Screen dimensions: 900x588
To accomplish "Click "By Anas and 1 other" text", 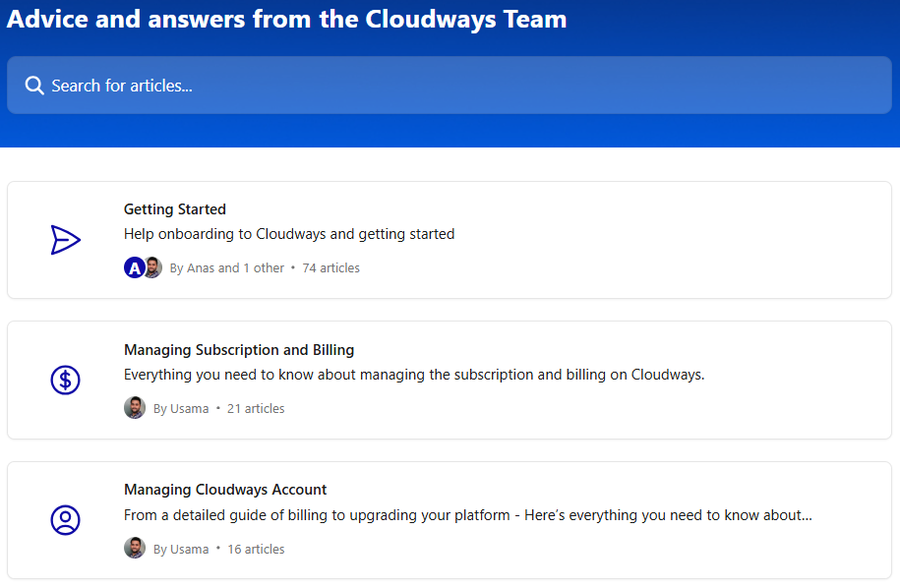I will (x=227, y=267).
